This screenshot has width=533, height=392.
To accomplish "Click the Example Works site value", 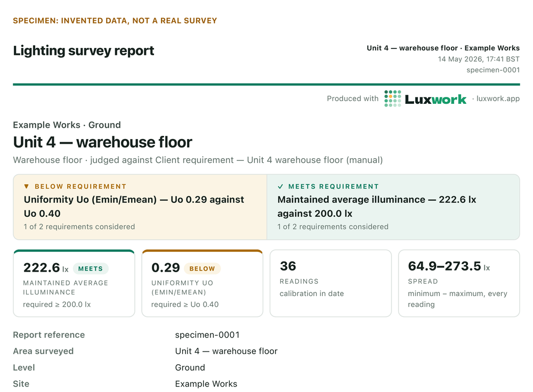I will click(206, 384).
